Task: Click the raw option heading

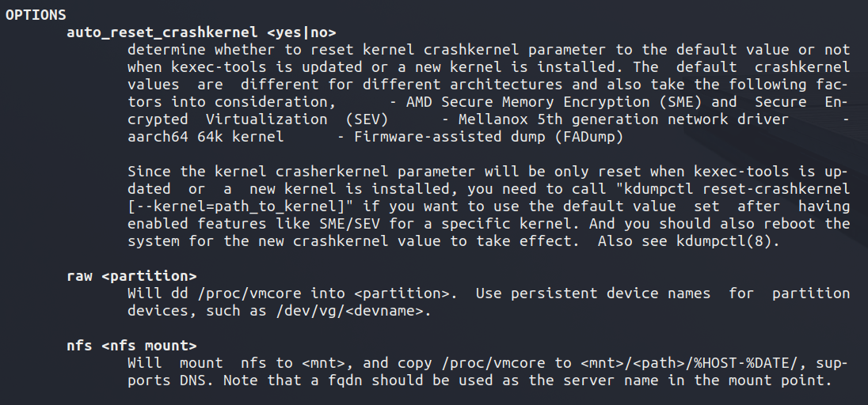Action: pyautogui.click(x=79, y=276)
